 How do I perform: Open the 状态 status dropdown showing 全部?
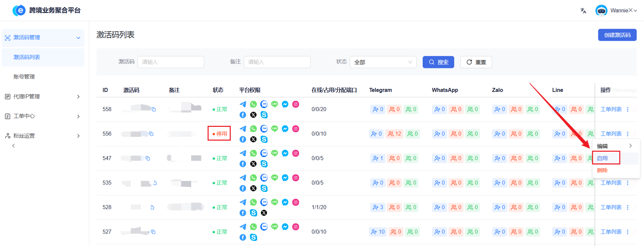(x=383, y=62)
